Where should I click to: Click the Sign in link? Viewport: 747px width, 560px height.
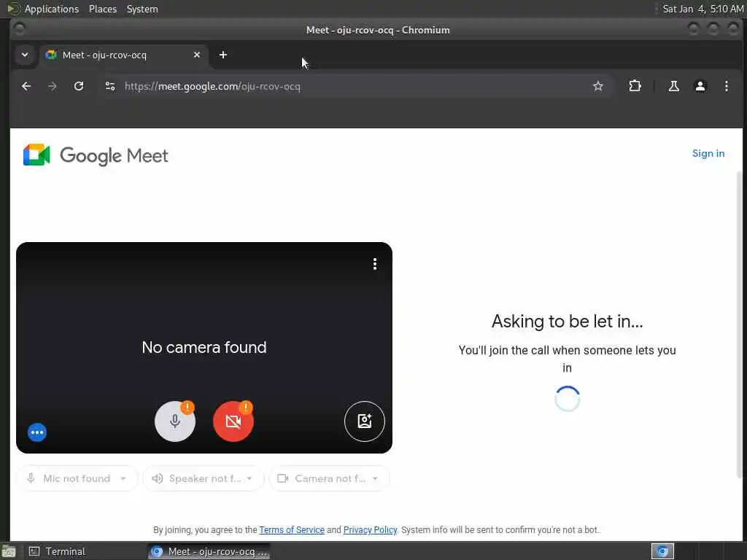coord(708,153)
